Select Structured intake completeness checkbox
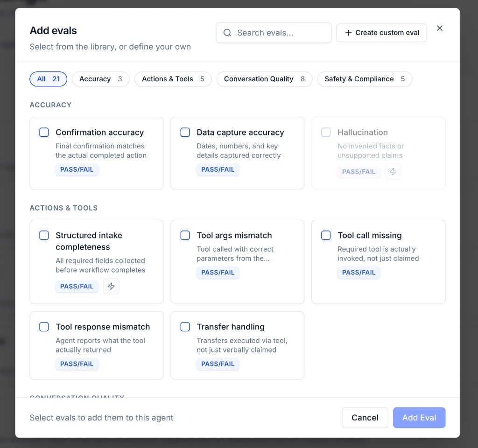The height and width of the screenshot is (448, 478). 44,235
